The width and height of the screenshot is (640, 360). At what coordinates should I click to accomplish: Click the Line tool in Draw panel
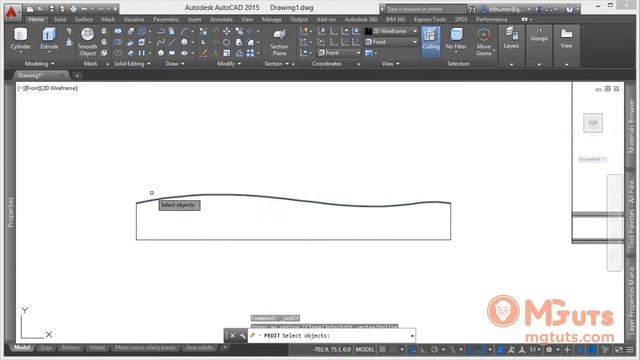click(x=172, y=42)
